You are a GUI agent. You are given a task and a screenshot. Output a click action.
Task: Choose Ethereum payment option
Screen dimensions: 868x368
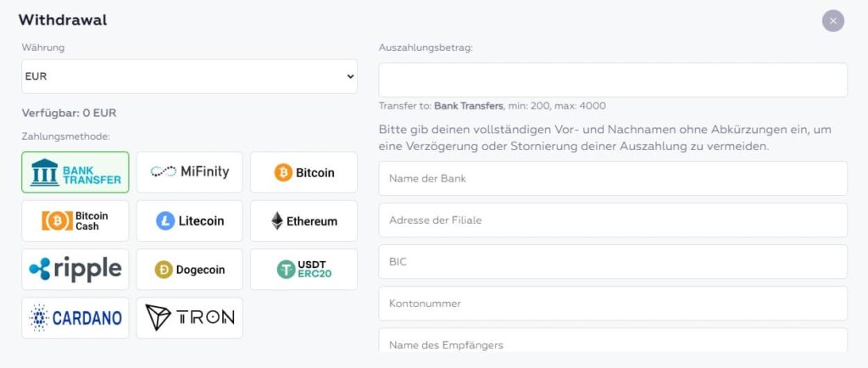click(303, 220)
